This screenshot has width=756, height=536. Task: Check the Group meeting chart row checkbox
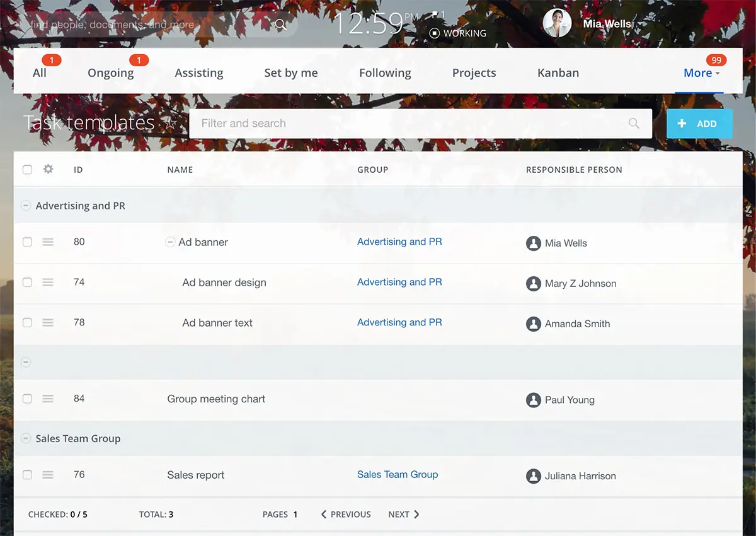coord(27,399)
